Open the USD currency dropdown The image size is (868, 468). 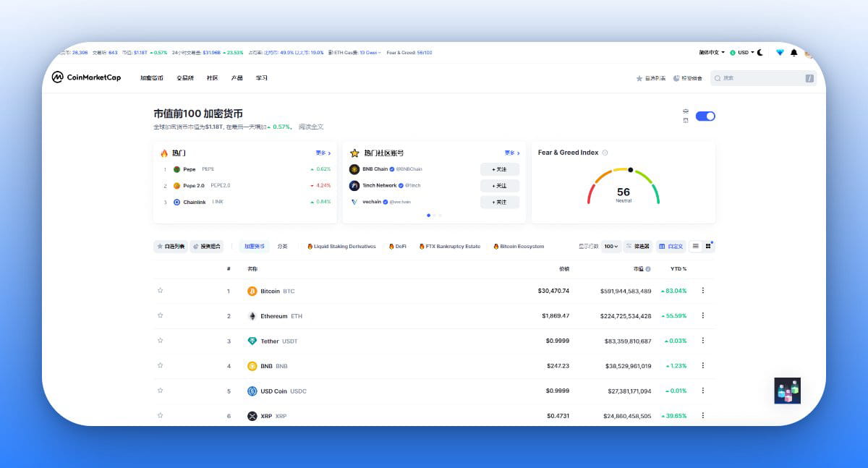point(742,53)
